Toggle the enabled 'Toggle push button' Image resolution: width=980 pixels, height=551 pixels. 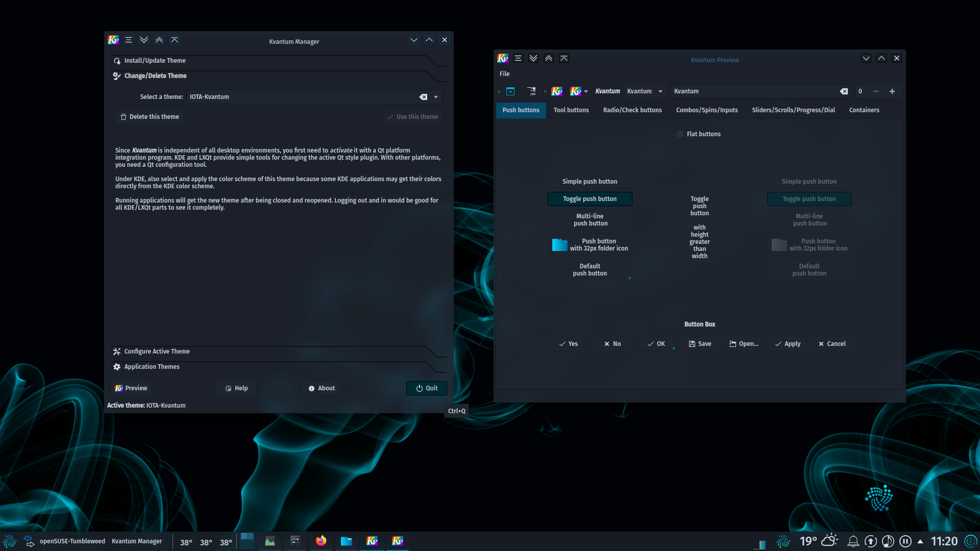590,199
